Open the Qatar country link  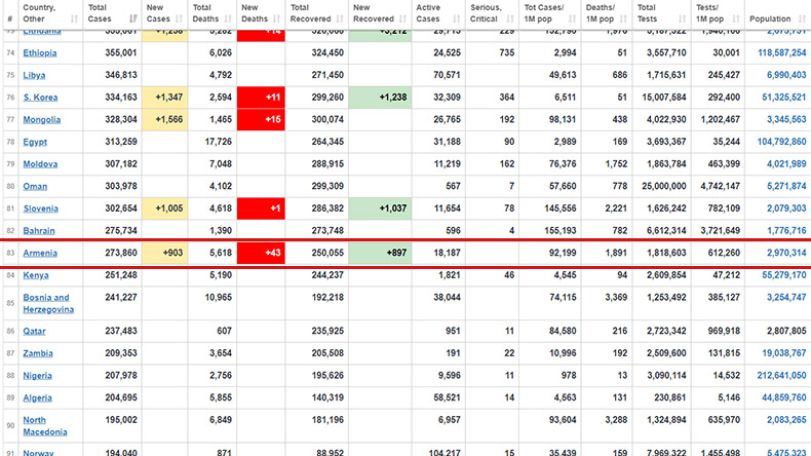pos(34,331)
